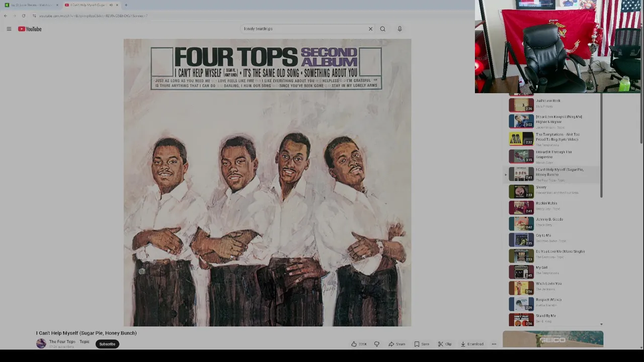Click the 'Johnny B. Goode' title text
Screen dimensions: 644x362
click(549, 219)
